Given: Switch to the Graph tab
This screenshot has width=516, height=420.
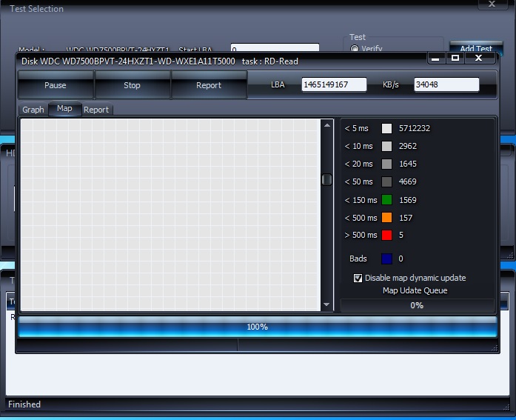Looking at the screenshot, I should pos(33,110).
